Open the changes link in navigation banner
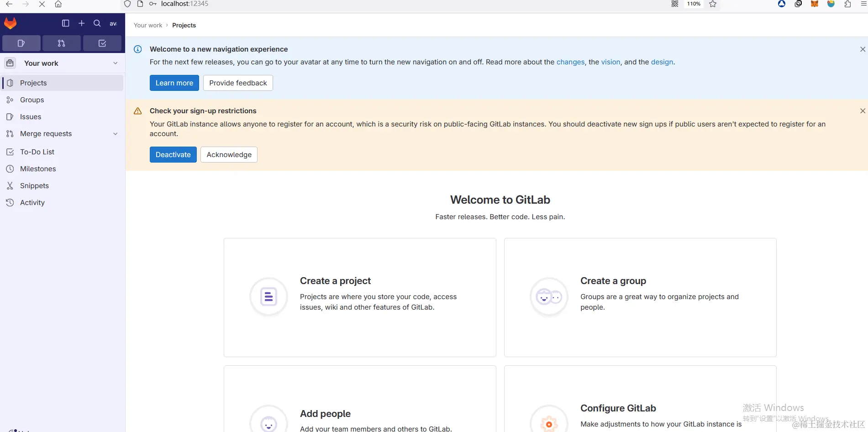Viewport: 868px width, 432px height. point(570,62)
